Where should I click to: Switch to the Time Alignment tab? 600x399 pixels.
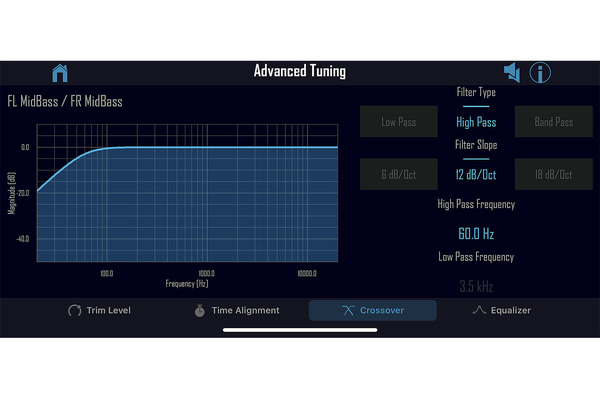(237, 310)
